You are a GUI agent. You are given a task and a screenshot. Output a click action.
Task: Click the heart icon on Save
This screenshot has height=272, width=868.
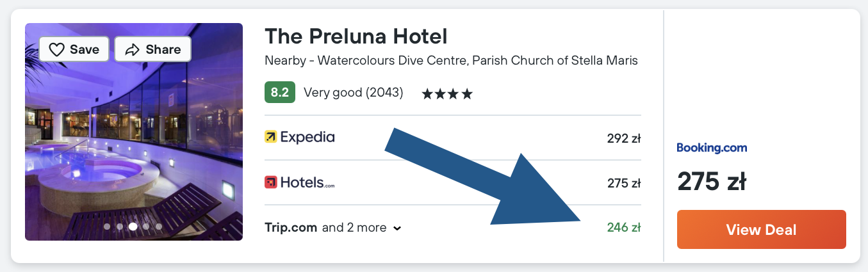58,49
